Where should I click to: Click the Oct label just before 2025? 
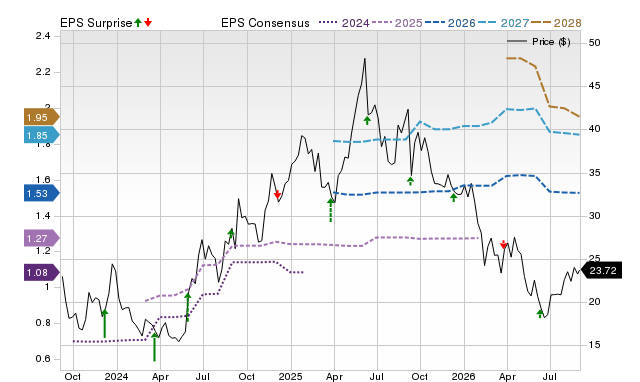tap(246, 376)
